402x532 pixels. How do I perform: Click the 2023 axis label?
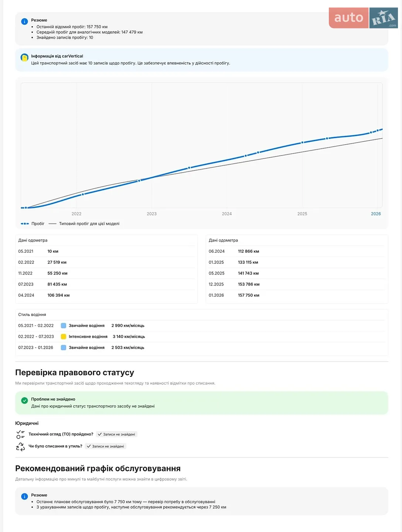[x=151, y=214]
